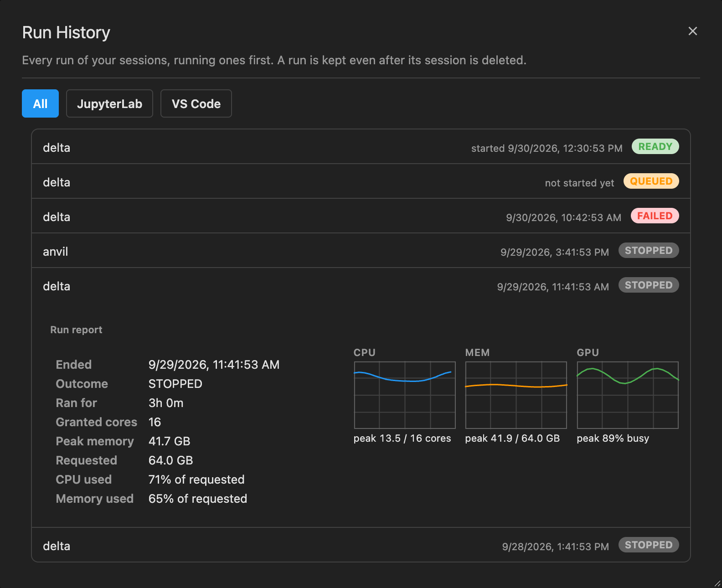Expand the anvil run row
722x588 pixels.
pos(361,251)
